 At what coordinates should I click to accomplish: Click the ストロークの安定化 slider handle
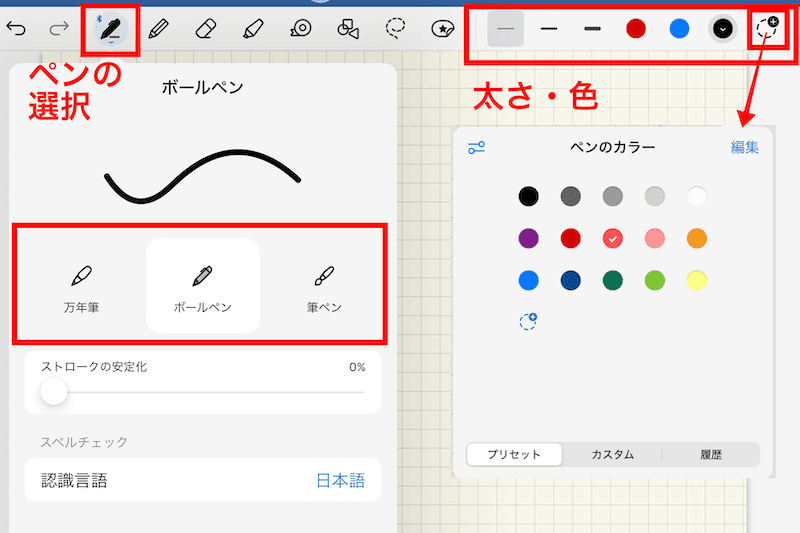53,392
